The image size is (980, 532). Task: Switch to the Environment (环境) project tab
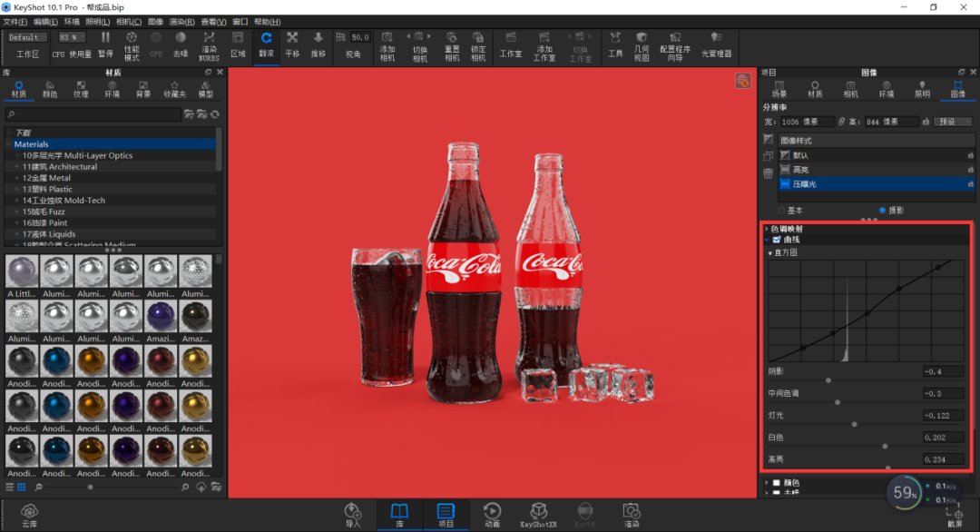[x=887, y=89]
